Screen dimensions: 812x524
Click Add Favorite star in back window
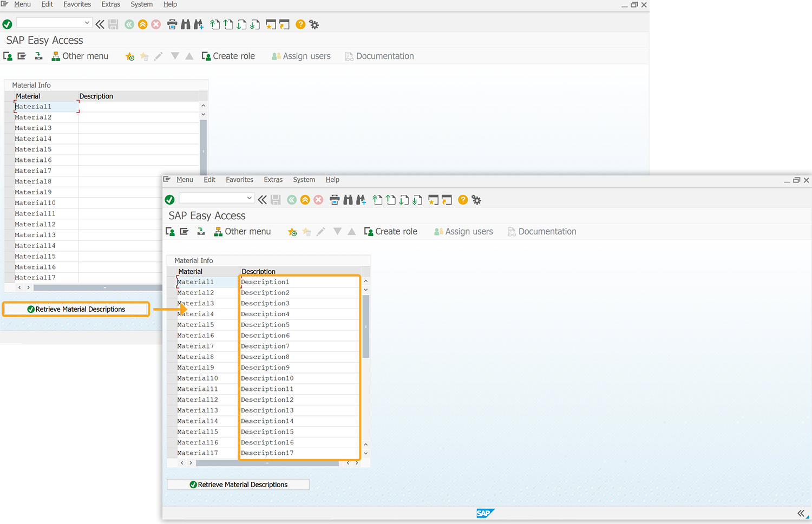point(130,56)
